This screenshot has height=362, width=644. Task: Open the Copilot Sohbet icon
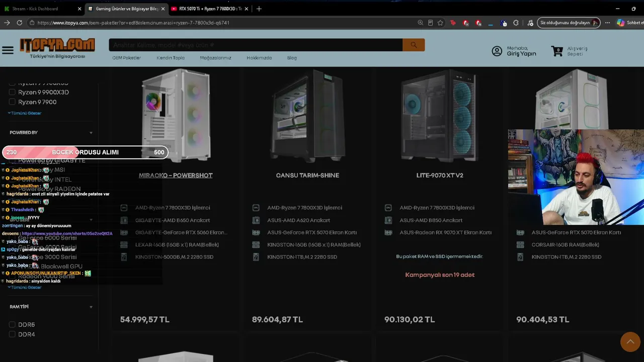click(x=621, y=23)
